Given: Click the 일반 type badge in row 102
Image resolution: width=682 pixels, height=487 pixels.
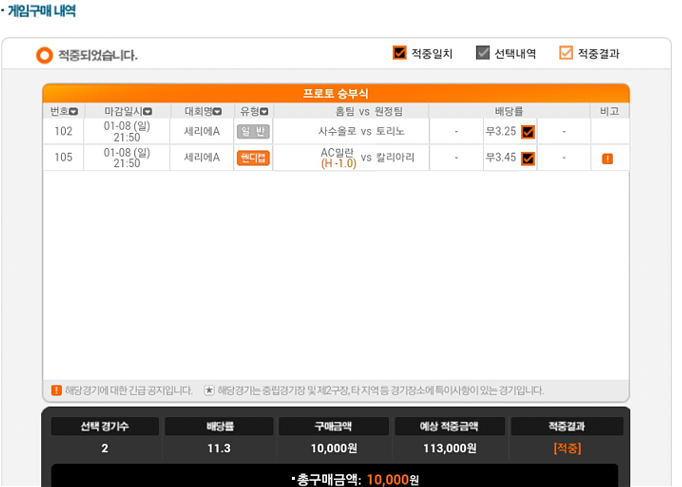Looking at the screenshot, I should coord(254,131).
